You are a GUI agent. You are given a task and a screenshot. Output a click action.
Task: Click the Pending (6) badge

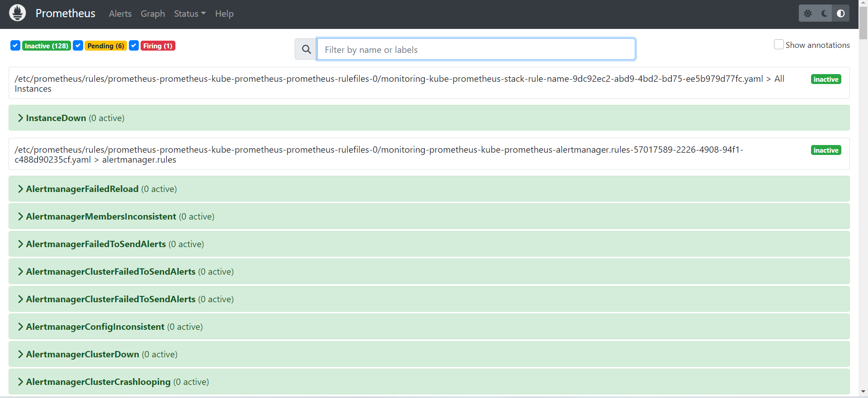106,46
